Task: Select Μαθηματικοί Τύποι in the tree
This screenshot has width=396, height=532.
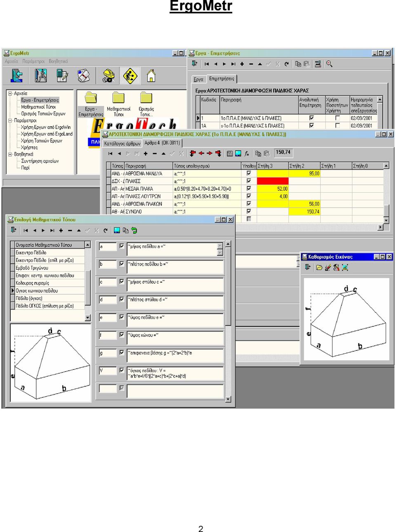Action: pyautogui.click(x=38, y=107)
